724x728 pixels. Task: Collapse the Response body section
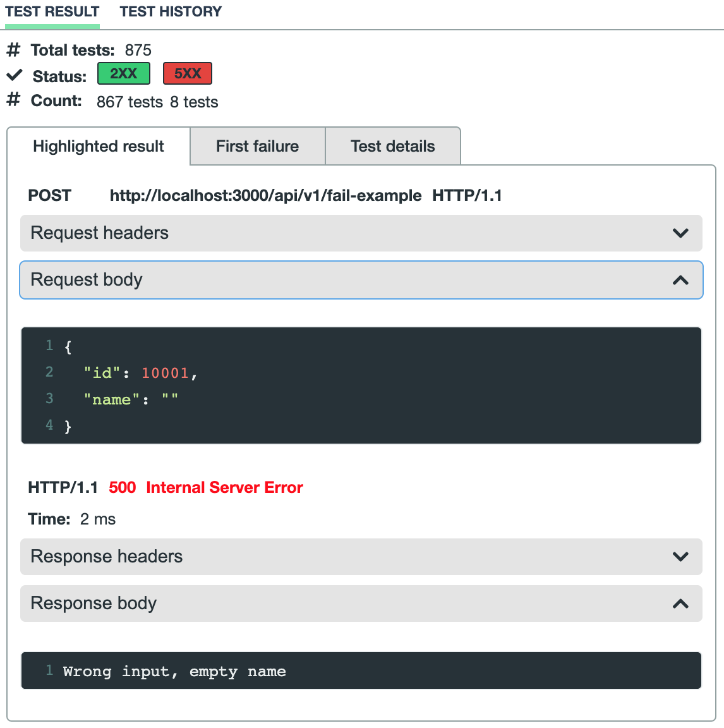[x=361, y=603]
